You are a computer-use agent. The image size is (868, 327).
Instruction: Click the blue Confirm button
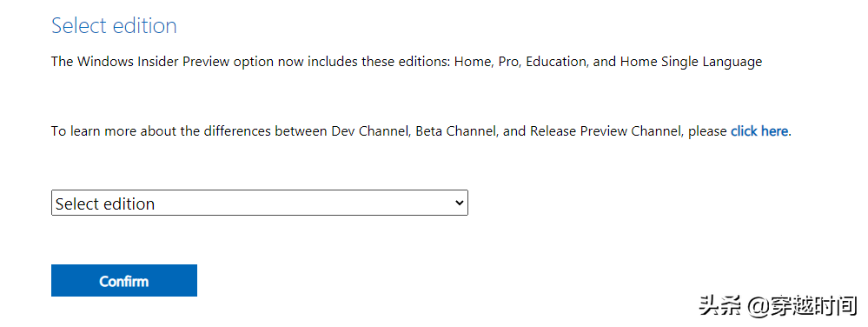[124, 280]
